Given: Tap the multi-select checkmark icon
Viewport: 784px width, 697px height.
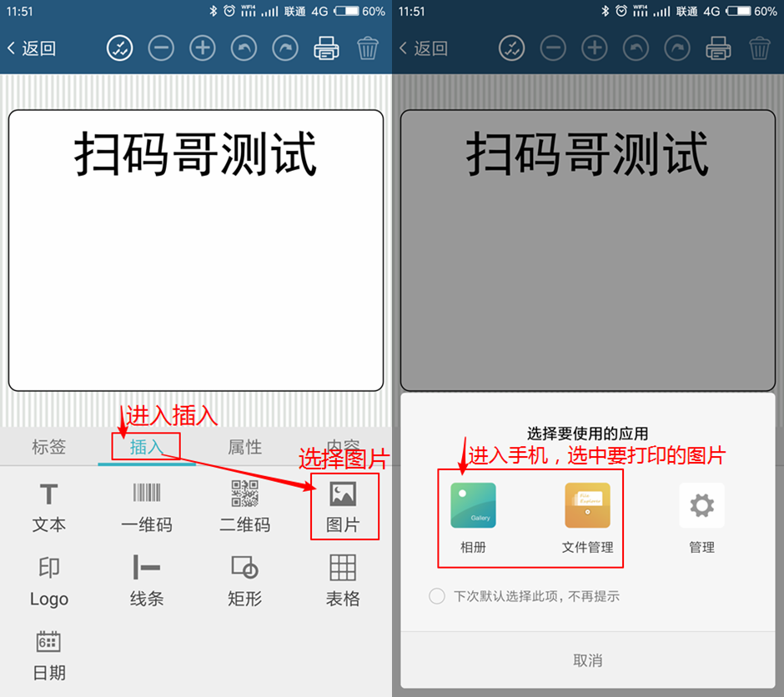Looking at the screenshot, I should (120, 48).
